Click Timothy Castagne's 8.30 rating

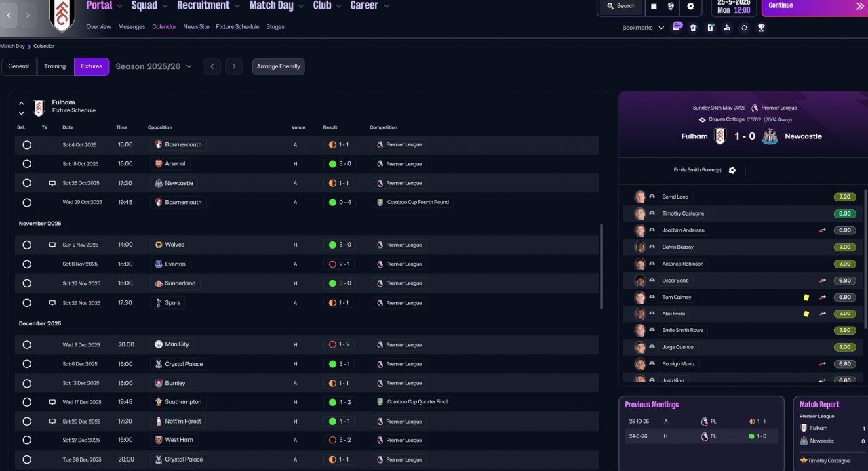click(844, 213)
